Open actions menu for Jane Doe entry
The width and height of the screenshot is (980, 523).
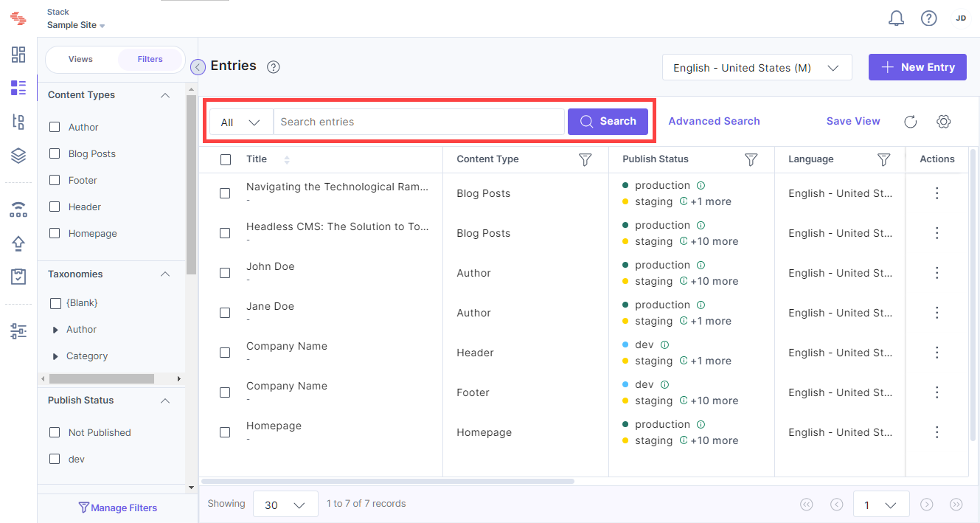tap(936, 313)
